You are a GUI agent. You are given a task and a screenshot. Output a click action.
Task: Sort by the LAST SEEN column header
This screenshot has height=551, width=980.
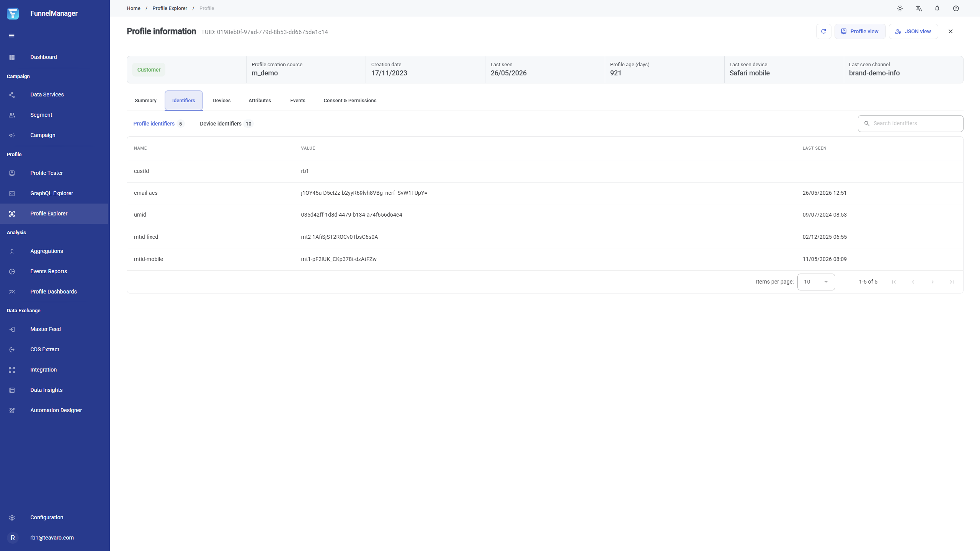tap(814, 148)
